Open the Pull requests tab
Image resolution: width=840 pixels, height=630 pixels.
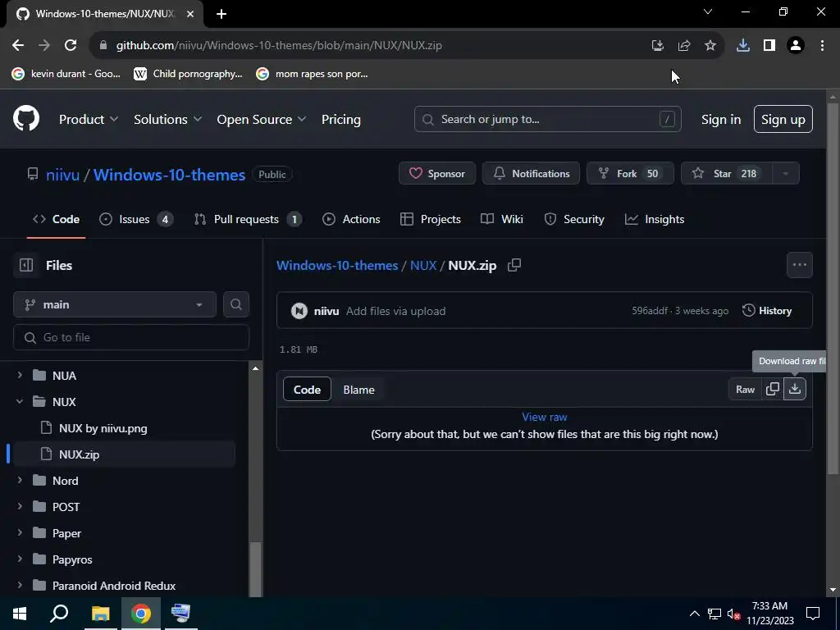[248, 219]
